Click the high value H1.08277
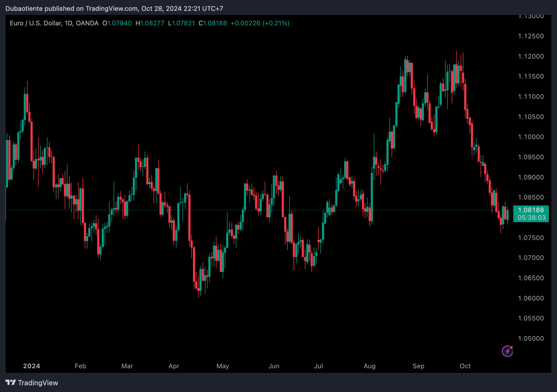Image resolution: width=557 pixels, height=392 pixels. [150, 23]
